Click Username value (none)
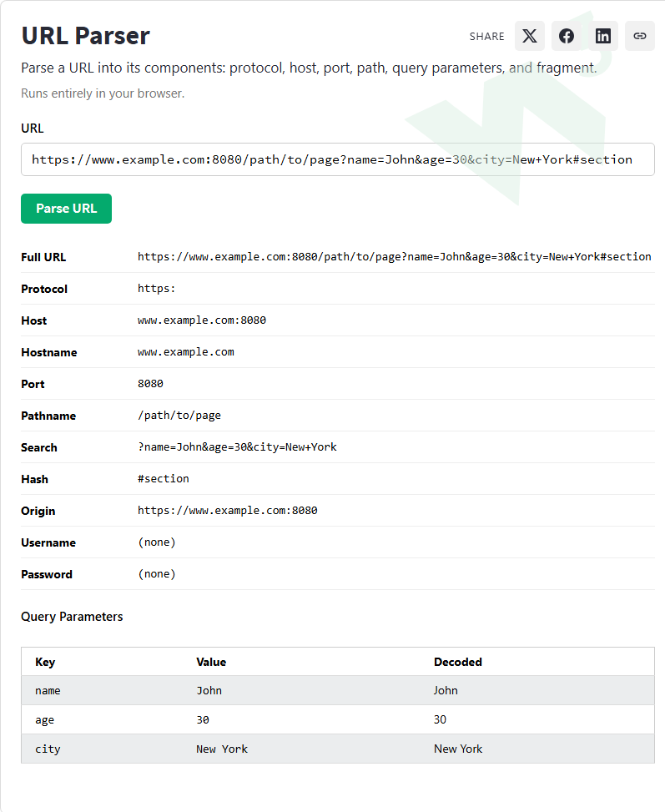 pyautogui.click(x=157, y=542)
